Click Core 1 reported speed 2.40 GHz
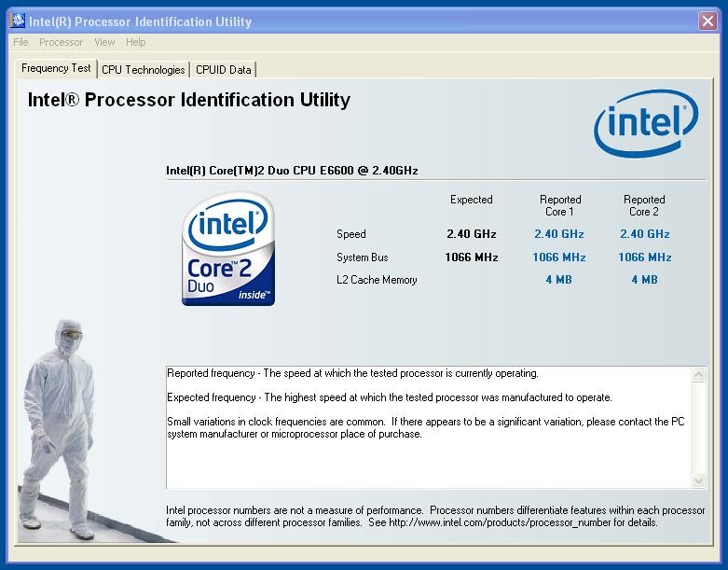728x570 pixels. coord(559,234)
